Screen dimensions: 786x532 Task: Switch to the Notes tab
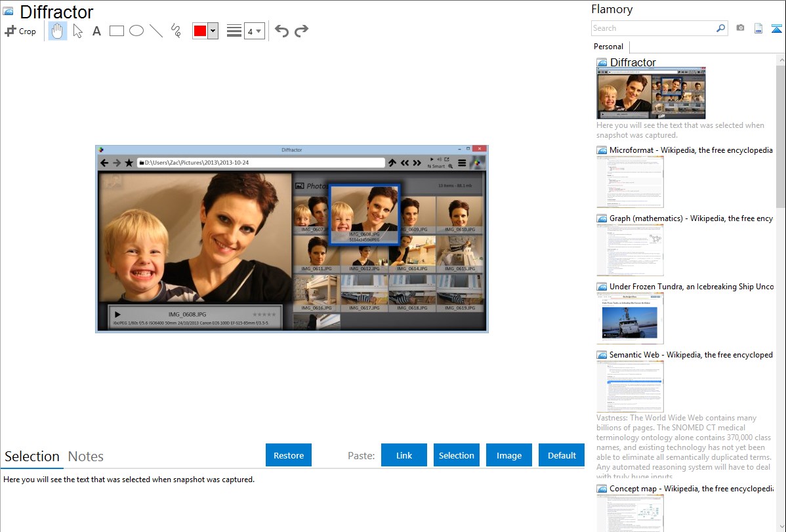[x=86, y=457]
